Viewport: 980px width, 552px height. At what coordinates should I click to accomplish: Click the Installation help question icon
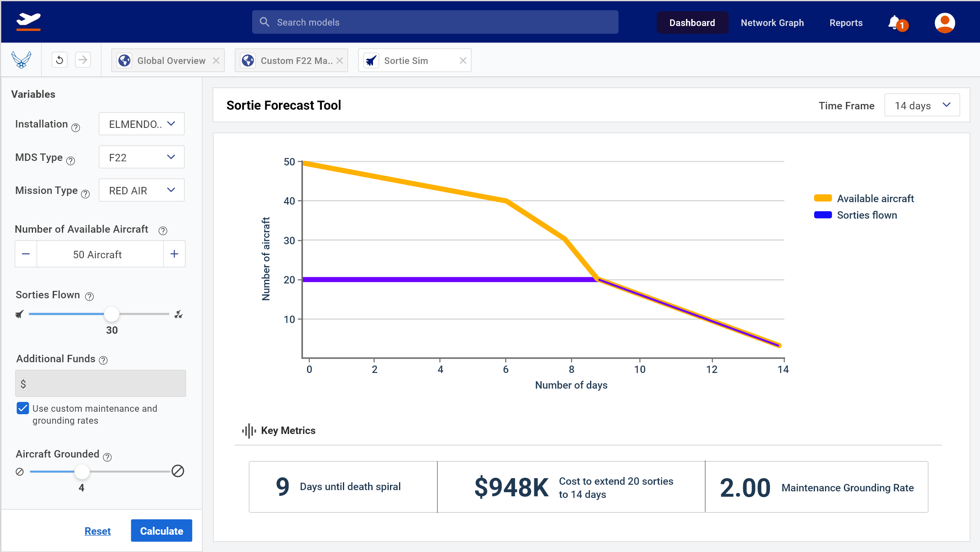pos(76,128)
